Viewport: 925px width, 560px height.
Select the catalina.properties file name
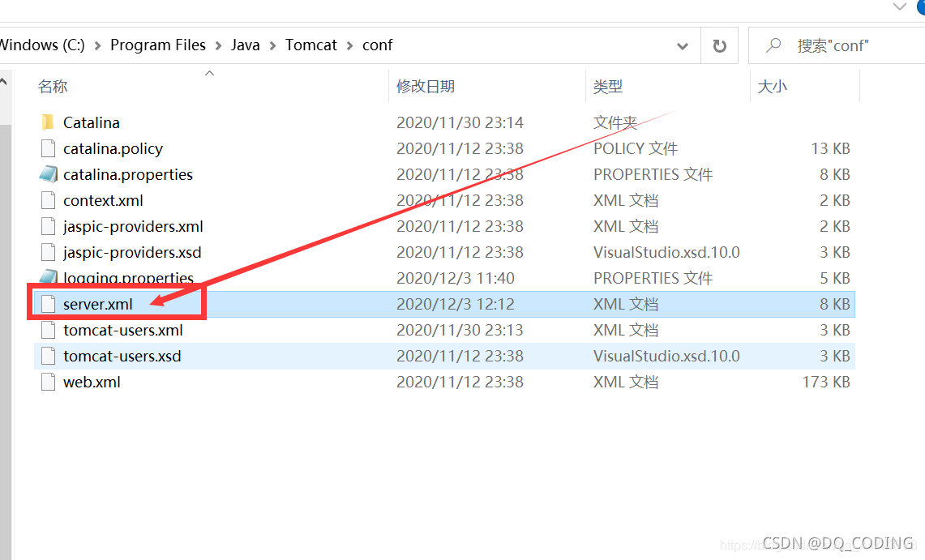tap(128, 174)
